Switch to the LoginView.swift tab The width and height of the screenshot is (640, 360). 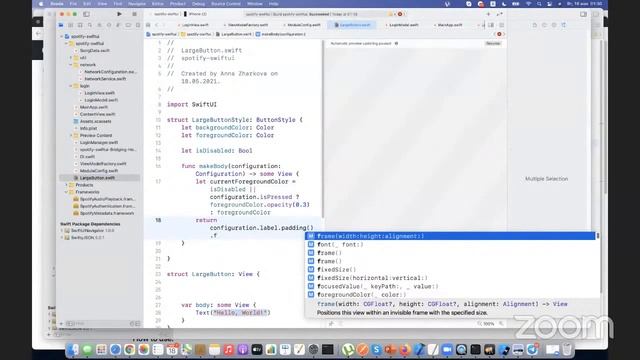click(x=195, y=25)
